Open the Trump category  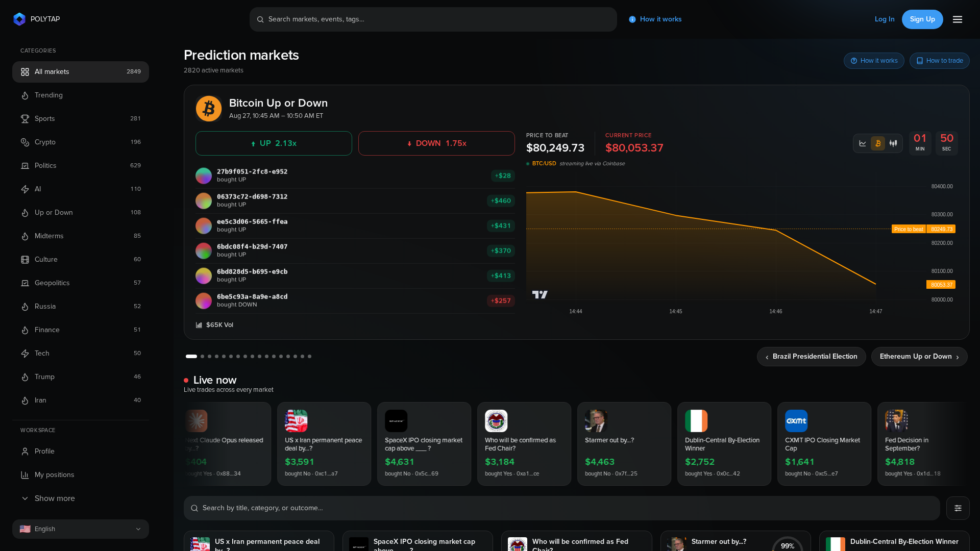[81, 377]
